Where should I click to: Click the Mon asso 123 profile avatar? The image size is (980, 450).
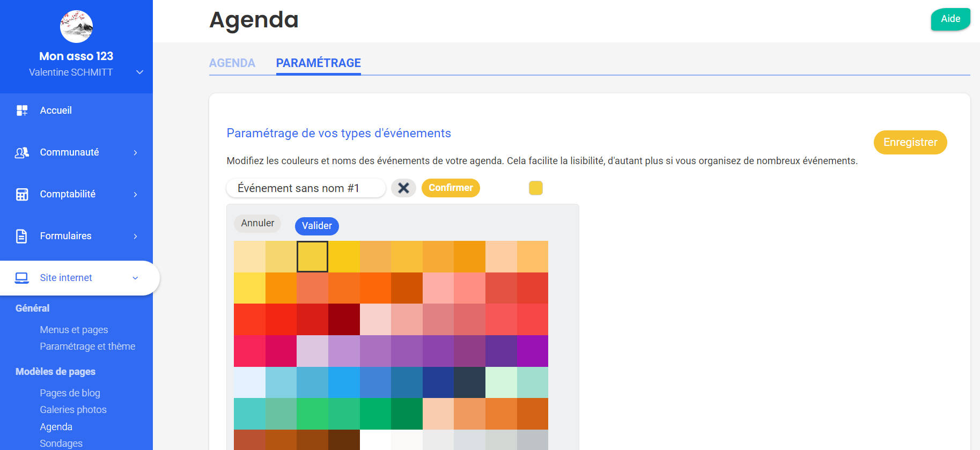tap(76, 26)
